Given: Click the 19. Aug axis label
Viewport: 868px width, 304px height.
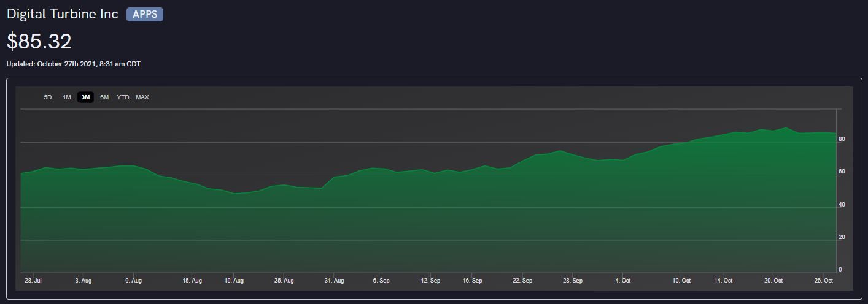Looking at the screenshot, I should coord(234,281).
